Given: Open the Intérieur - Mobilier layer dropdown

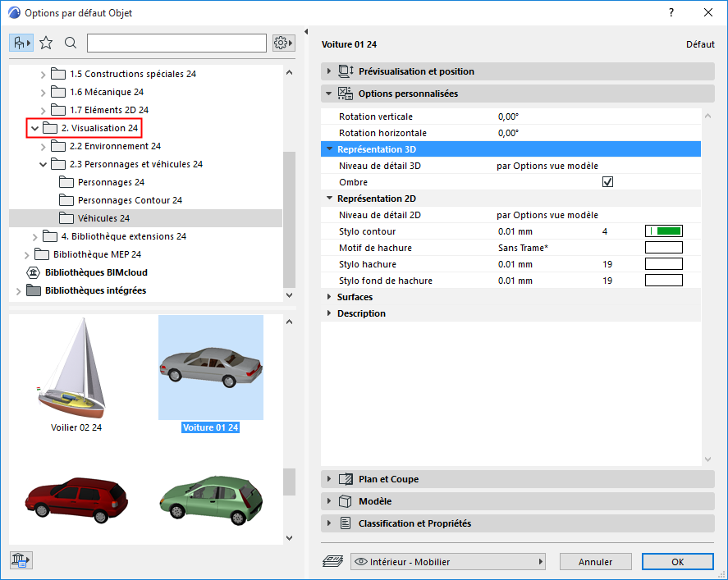Looking at the screenshot, I should 449,562.
